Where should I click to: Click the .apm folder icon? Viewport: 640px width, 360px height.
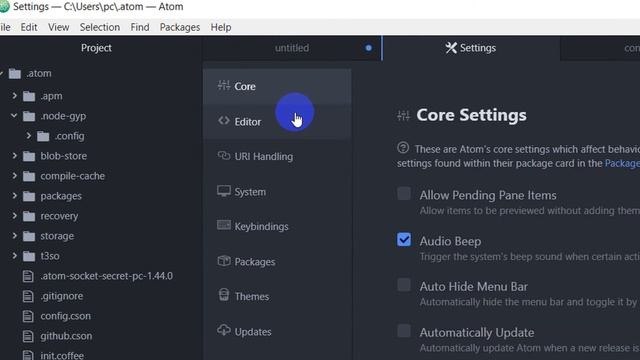29,96
